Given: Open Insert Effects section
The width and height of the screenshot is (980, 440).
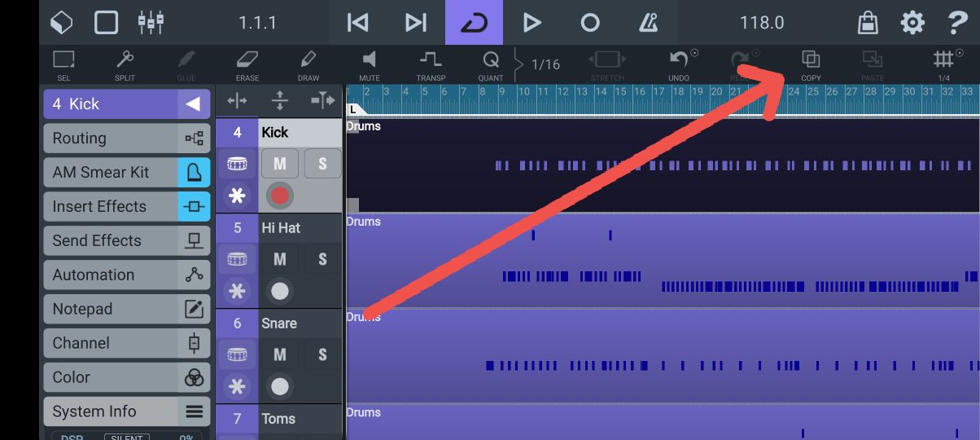Looking at the screenshot, I should pyautogui.click(x=126, y=207).
